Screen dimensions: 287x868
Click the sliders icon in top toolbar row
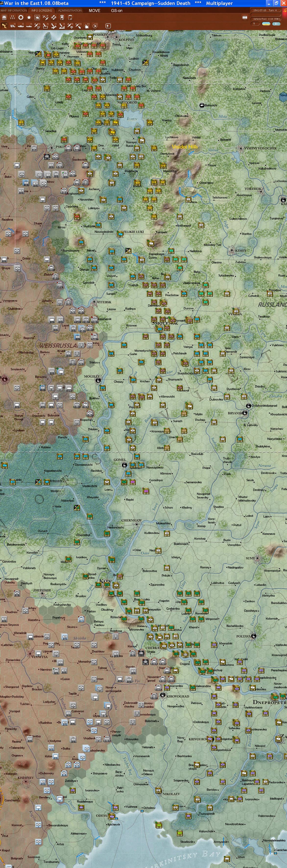(x=12, y=18)
